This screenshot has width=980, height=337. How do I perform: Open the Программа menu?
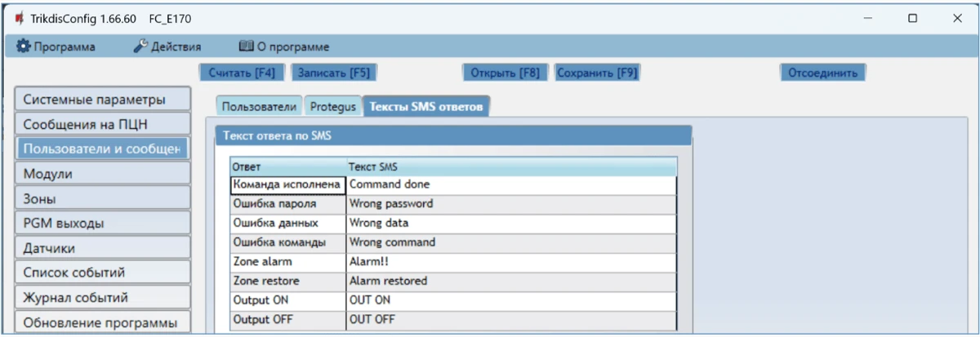click(x=56, y=47)
